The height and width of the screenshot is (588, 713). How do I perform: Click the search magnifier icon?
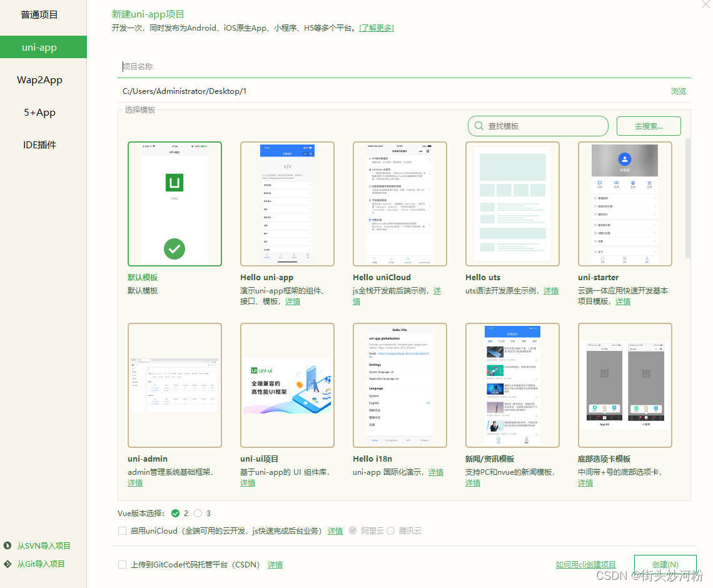(478, 126)
